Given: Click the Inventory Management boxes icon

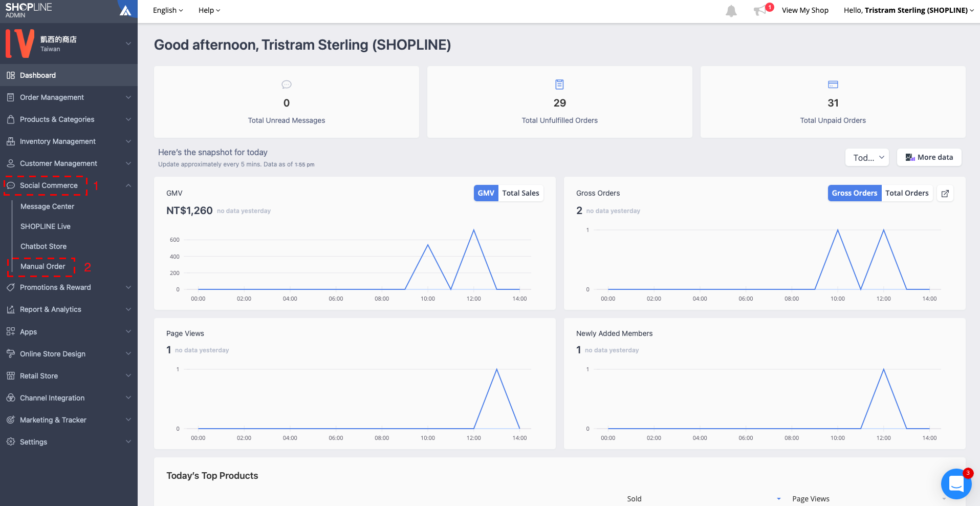Looking at the screenshot, I should (11, 141).
